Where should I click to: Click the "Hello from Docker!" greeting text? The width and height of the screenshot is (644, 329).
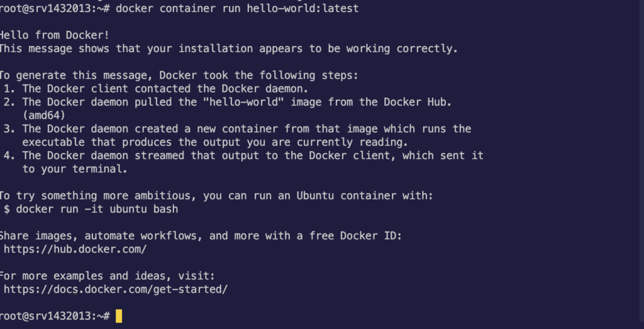pos(53,35)
